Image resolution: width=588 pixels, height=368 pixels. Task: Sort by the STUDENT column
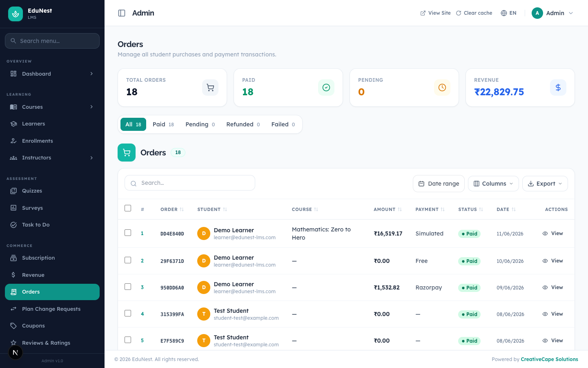pyautogui.click(x=212, y=209)
